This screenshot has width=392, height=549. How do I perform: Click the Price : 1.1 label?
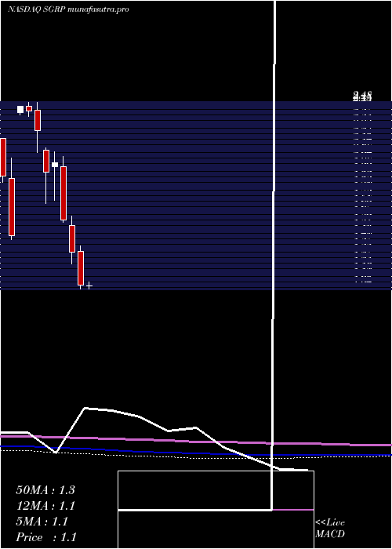(x=46, y=537)
